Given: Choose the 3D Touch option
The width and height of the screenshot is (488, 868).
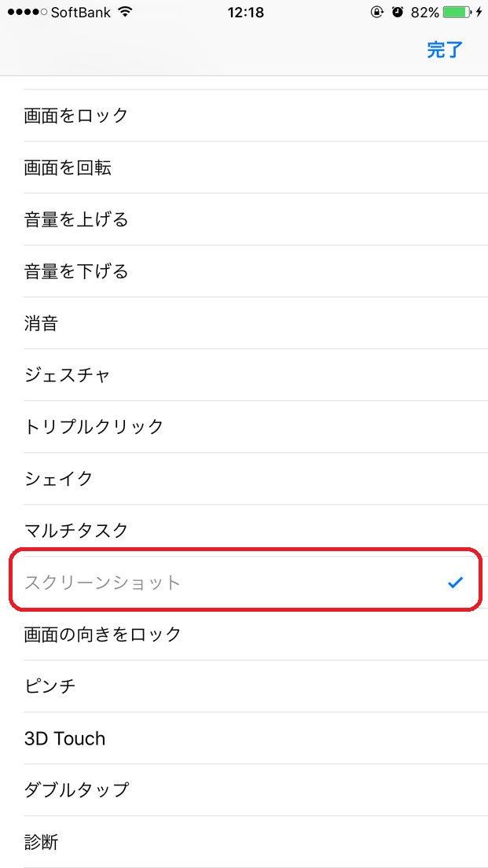Looking at the screenshot, I should (244, 738).
